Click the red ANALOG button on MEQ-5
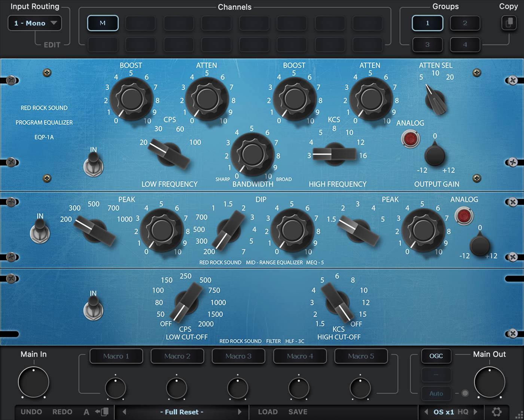 (x=464, y=216)
